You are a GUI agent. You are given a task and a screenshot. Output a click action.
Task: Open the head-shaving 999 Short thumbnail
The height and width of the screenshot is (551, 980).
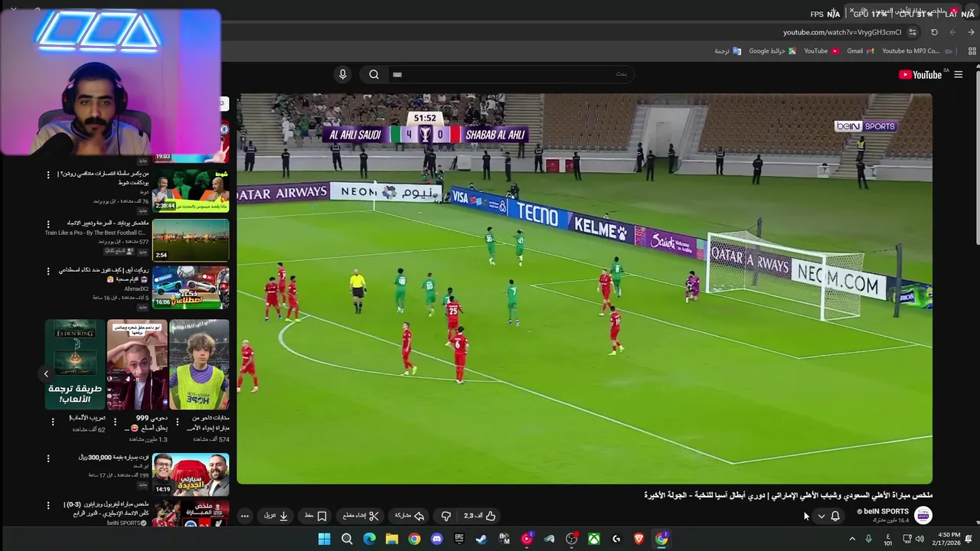tap(137, 364)
